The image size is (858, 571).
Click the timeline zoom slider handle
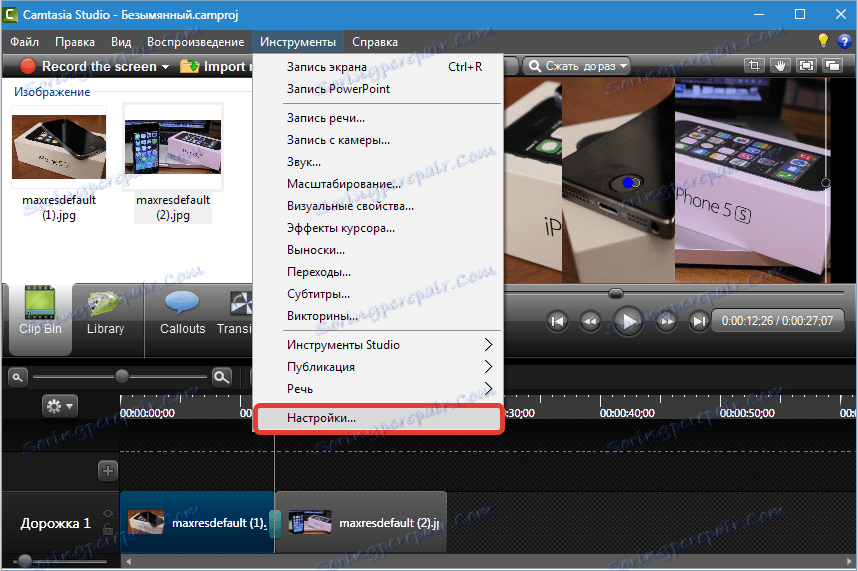click(x=122, y=376)
